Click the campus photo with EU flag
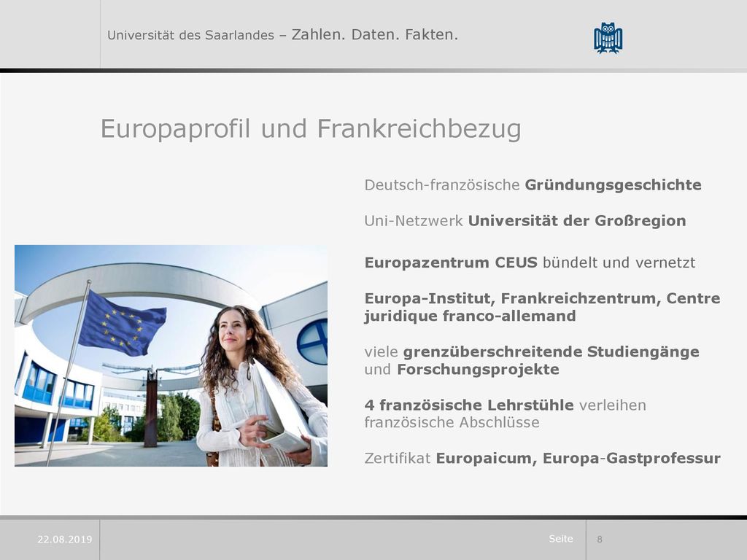Image resolution: width=747 pixels, height=560 pixels. tap(171, 356)
